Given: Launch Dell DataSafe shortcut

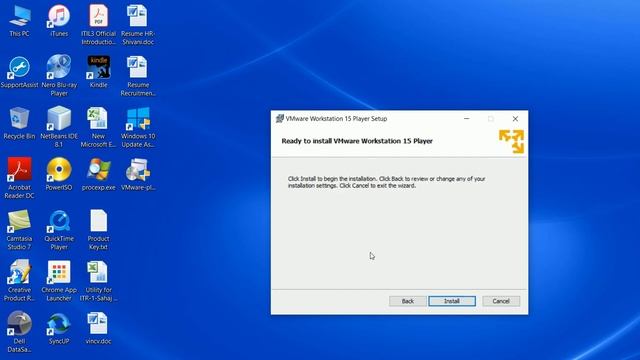Looking at the screenshot, I should pyautogui.click(x=19, y=332).
